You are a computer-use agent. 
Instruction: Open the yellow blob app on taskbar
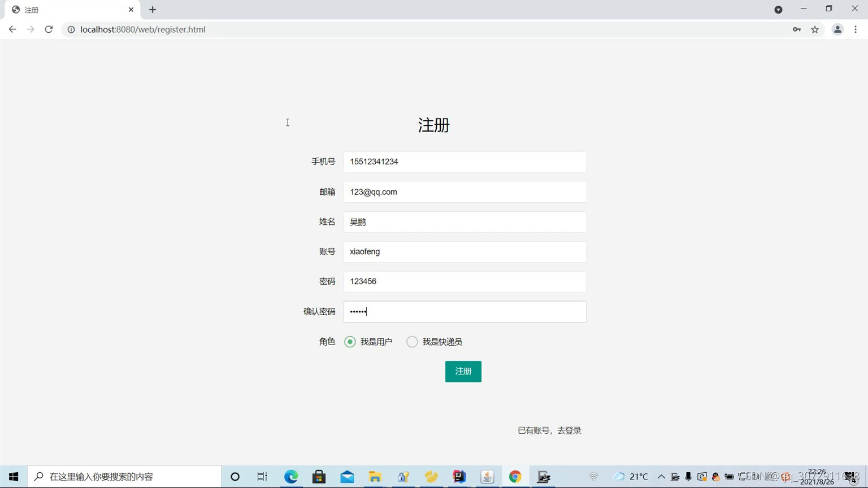coord(431,477)
